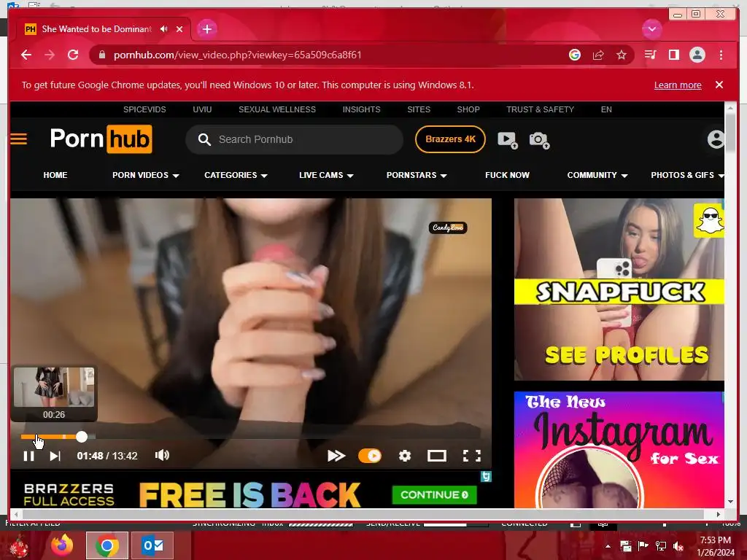Screen dimensions: 747x560
Task: Click the vertical scrollbar down arrow
Action: tap(730, 502)
